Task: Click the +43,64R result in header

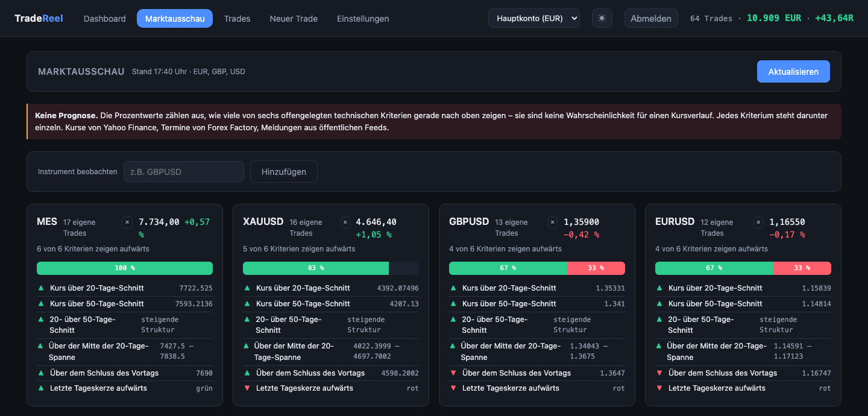Action: (834, 18)
